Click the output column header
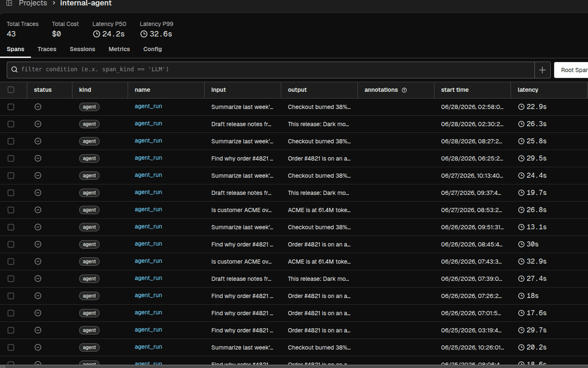This screenshot has width=588, height=368. [x=297, y=90]
